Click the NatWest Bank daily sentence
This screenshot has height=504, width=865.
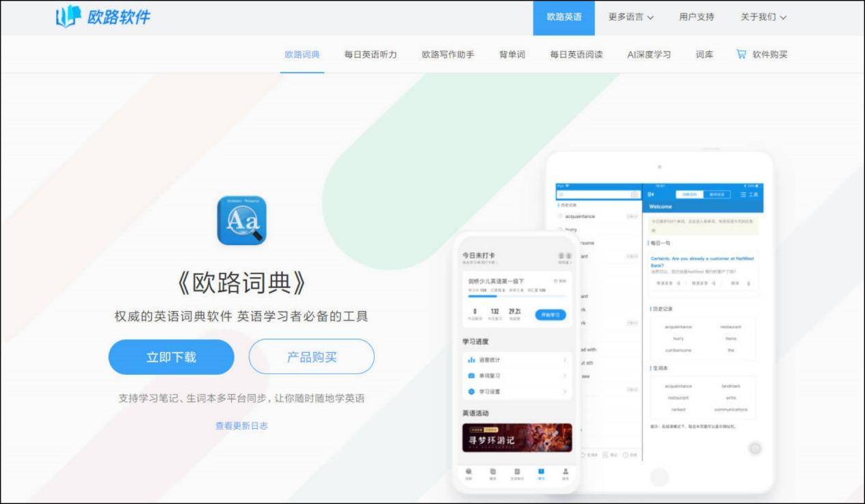(x=702, y=262)
